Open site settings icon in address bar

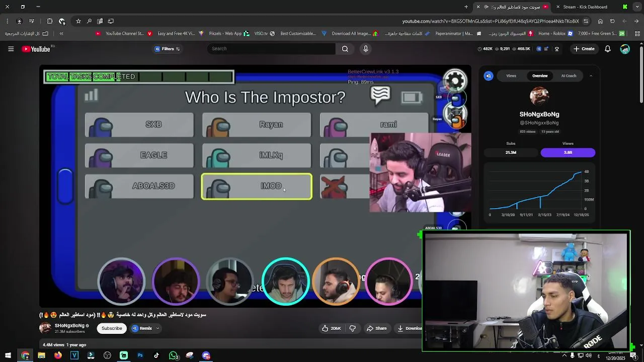pos(586,21)
